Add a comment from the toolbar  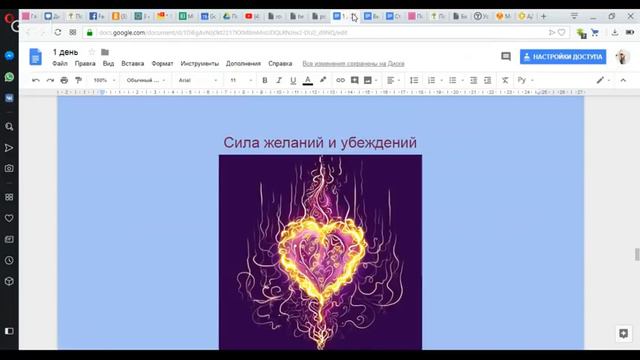coord(354,80)
